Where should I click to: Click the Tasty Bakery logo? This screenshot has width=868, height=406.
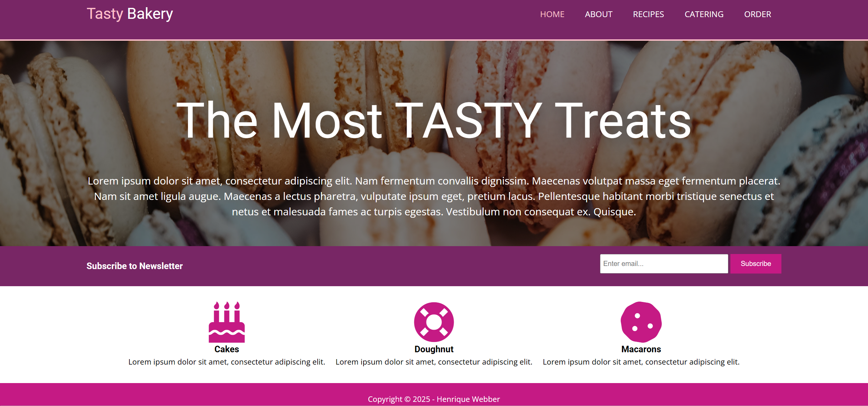(x=130, y=14)
